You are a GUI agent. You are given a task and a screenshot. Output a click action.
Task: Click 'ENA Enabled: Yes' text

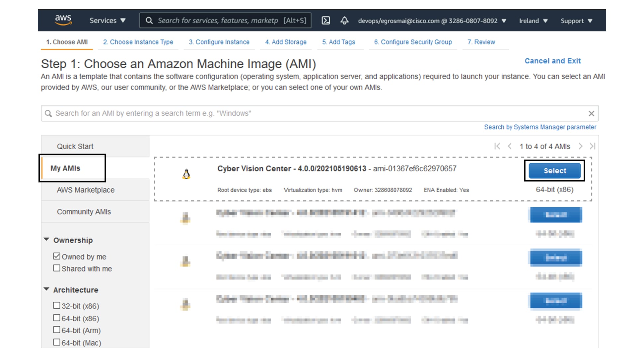click(x=446, y=190)
